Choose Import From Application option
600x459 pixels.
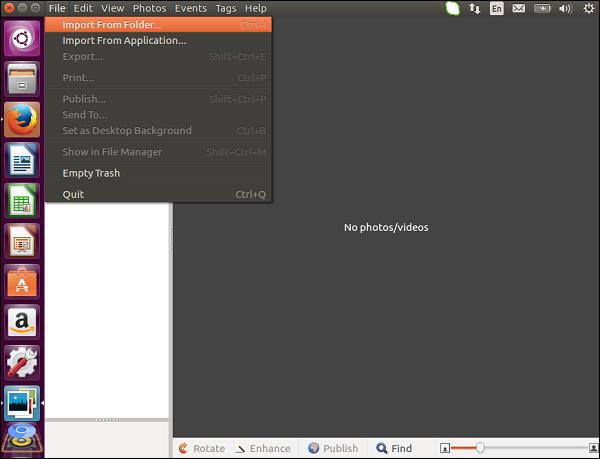124,41
